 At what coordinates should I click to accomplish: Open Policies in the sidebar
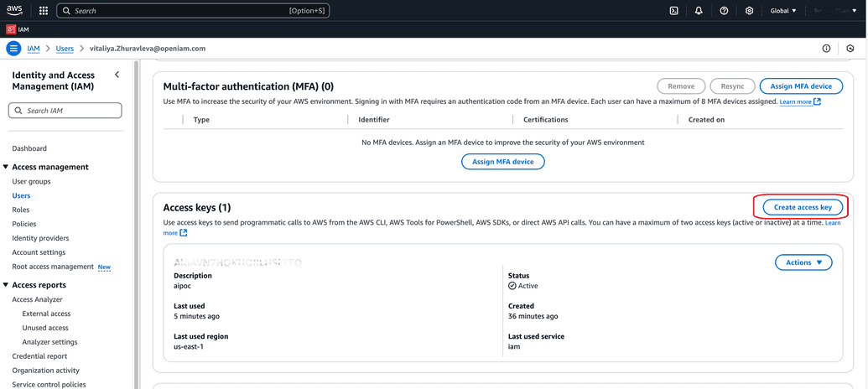point(24,224)
